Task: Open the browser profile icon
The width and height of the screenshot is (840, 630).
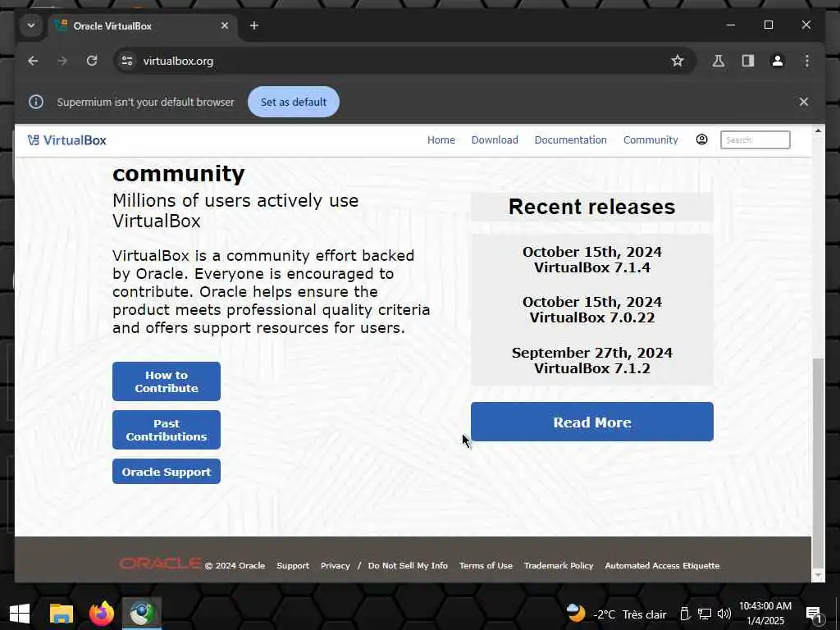Action: tap(778, 61)
